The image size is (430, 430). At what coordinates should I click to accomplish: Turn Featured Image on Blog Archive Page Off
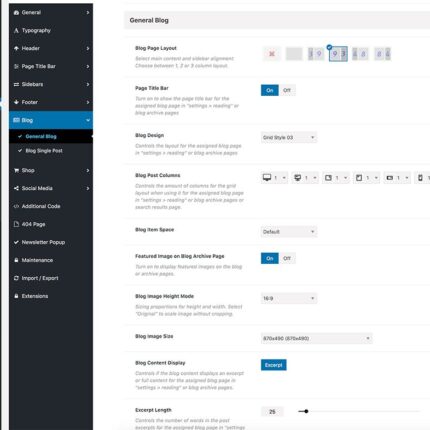[x=287, y=258]
